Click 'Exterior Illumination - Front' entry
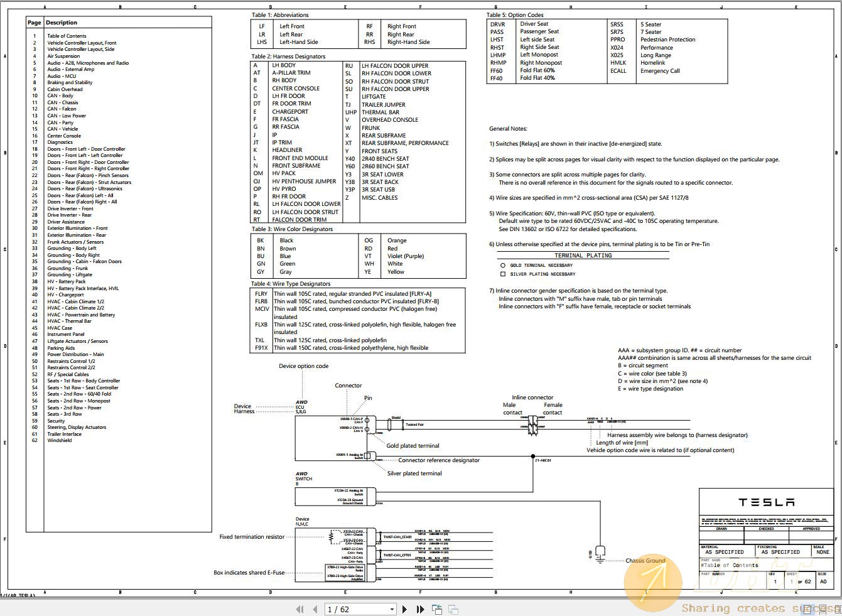Viewport: 842px width, 616px height. tap(77, 228)
